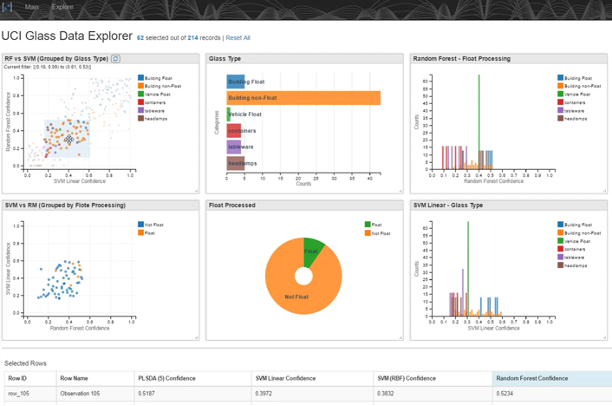
Task: Click the Vehicle Float swatch in RF vs SVM legend
Action: click(141, 94)
